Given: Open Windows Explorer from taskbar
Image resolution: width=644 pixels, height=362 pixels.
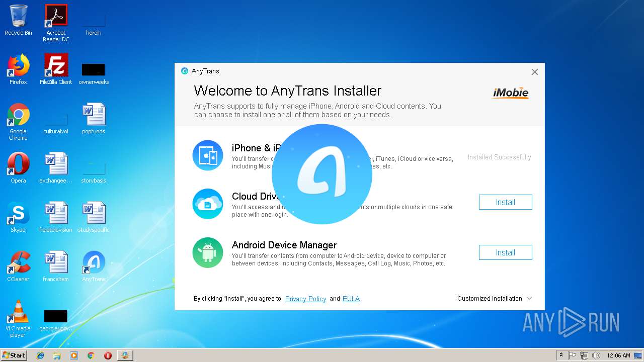Looking at the screenshot, I should (57, 355).
